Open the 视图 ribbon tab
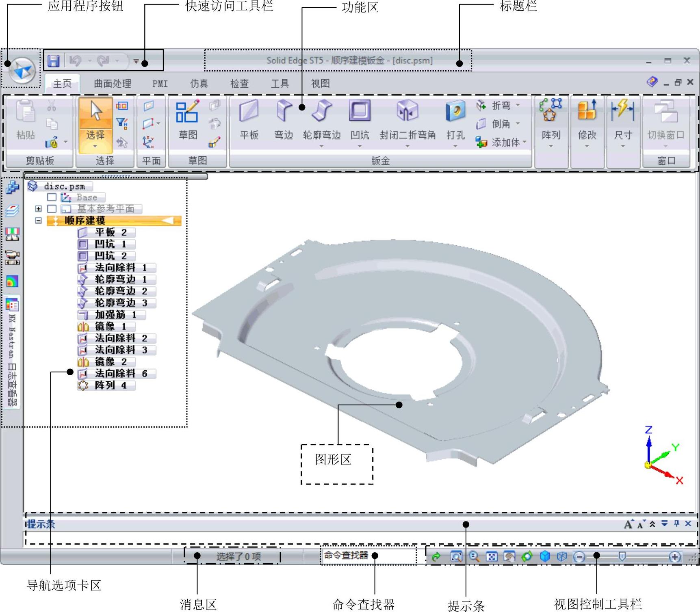Screen dimensions: 700x612 pyautogui.click(x=320, y=84)
